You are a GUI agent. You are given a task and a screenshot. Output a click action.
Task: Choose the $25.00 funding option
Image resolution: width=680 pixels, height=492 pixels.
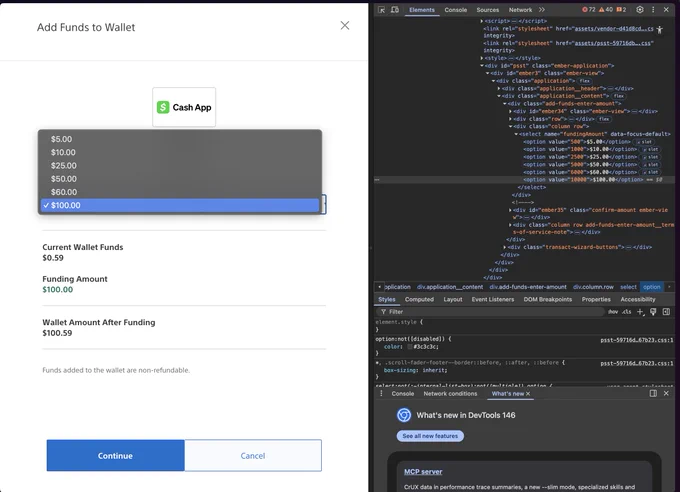pyautogui.click(x=180, y=166)
